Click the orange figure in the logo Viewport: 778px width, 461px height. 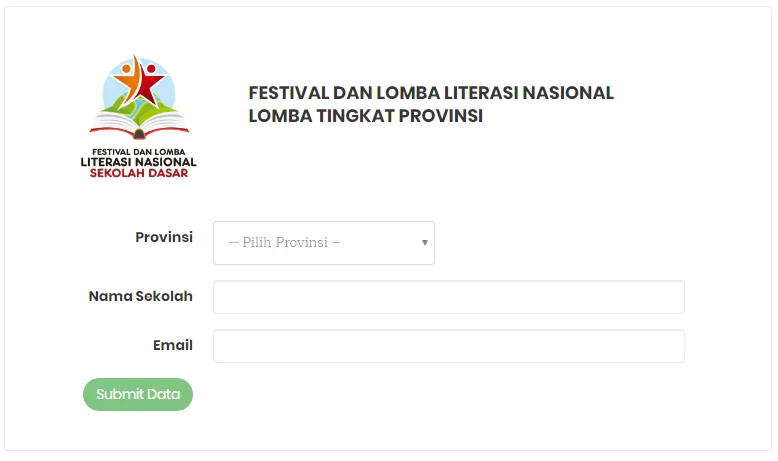pos(128,75)
